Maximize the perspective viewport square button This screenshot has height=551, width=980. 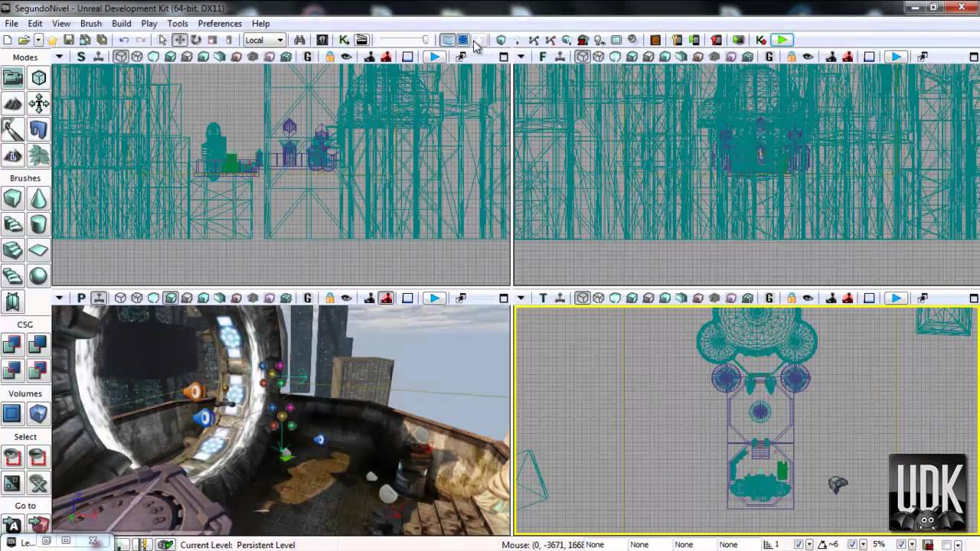tap(503, 298)
